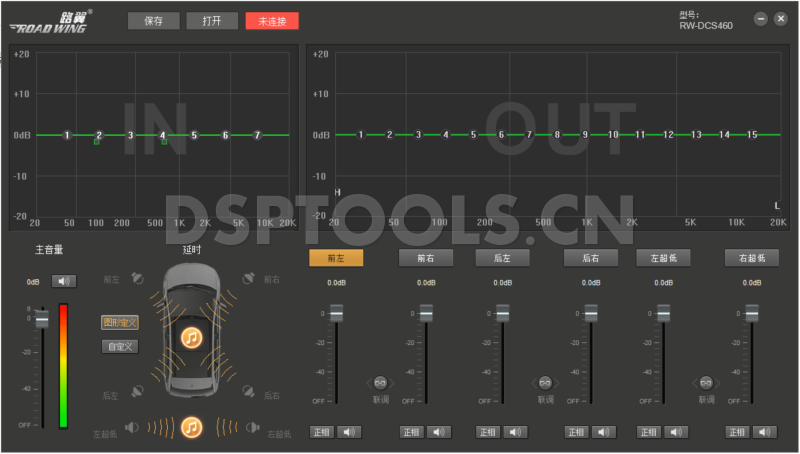The image size is (800, 454).
Task: Mute the 前右 channel speaker button
Action: pyautogui.click(x=439, y=432)
